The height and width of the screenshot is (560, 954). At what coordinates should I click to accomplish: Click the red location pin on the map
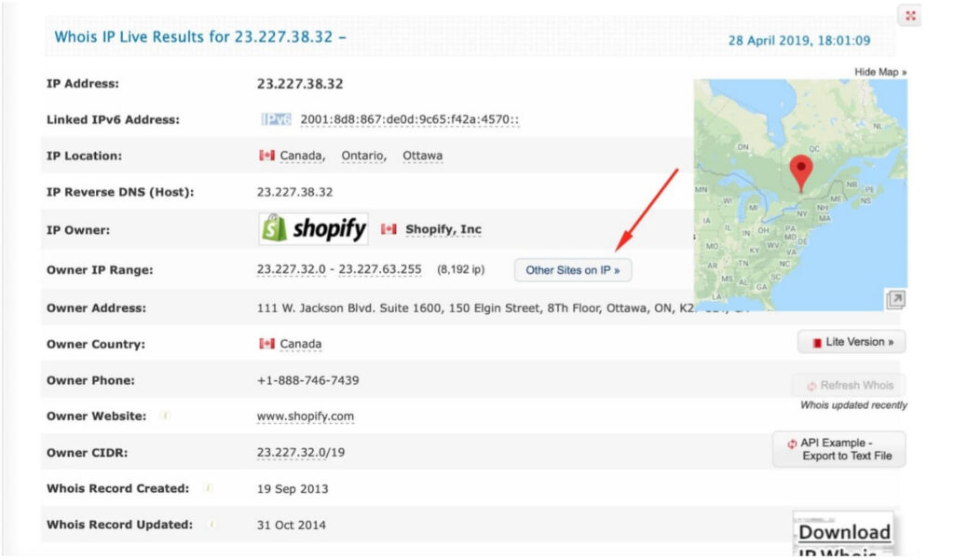[x=800, y=173]
